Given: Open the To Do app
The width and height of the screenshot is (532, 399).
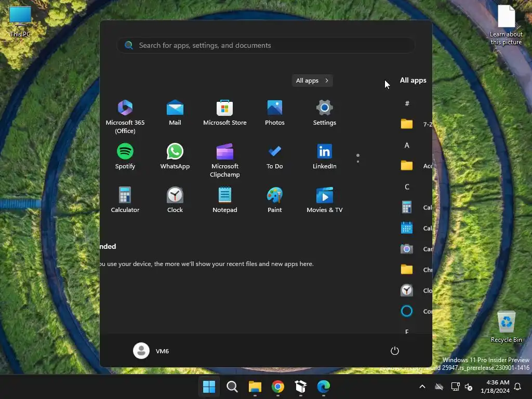Looking at the screenshot, I should coord(274,156).
